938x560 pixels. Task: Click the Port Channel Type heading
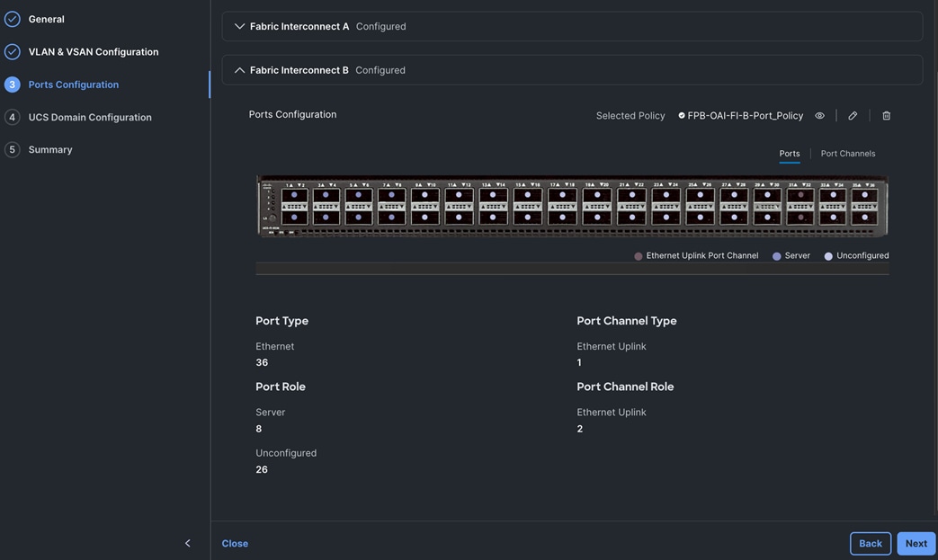coord(626,321)
